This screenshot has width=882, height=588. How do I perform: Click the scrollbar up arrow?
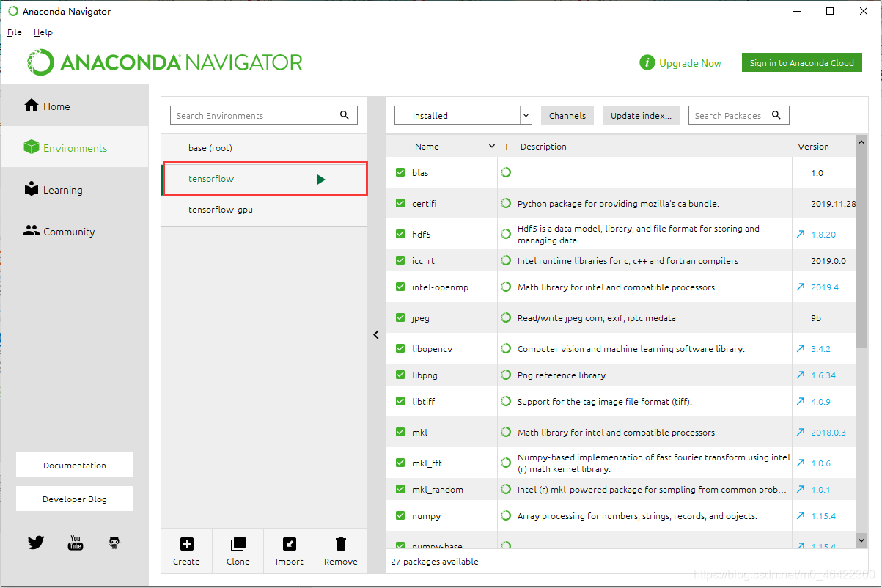(x=861, y=142)
